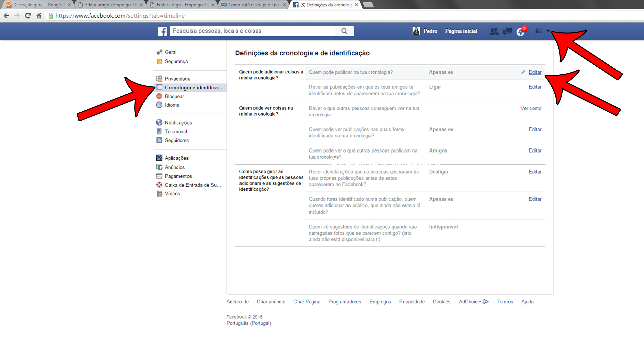
Task: Open the Vídeos settings icon
Action: point(159,193)
